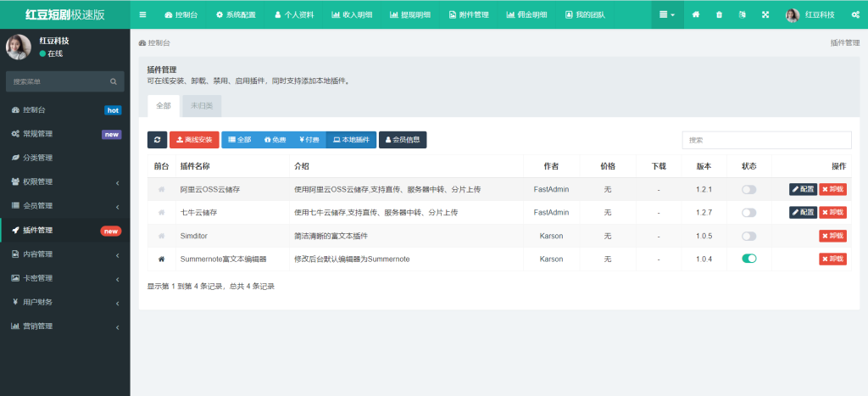868x396 pixels.
Task: Click the 全部 filter button in the toolbar
Action: click(x=240, y=140)
